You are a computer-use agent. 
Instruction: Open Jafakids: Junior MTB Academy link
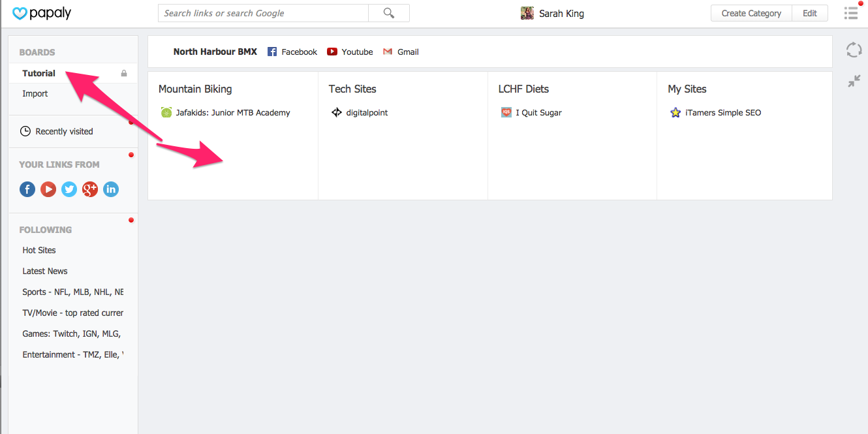coord(232,112)
